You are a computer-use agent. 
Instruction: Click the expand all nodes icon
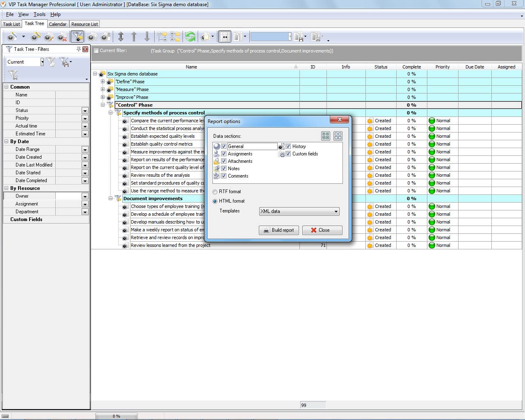(162, 37)
